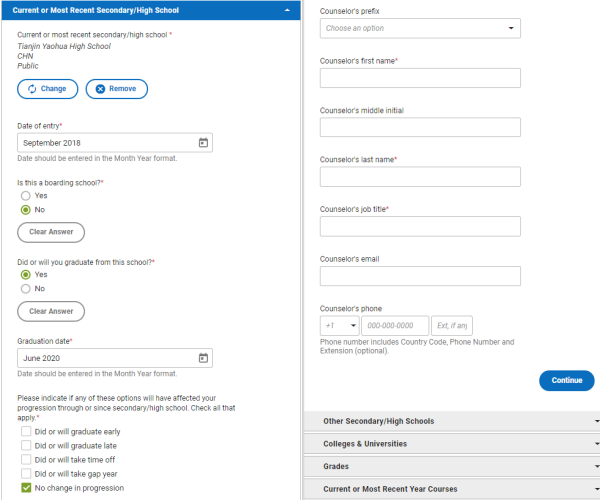Uncheck 'No change in progression' checkbox
The height and width of the screenshot is (500, 600).
point(26,488)
